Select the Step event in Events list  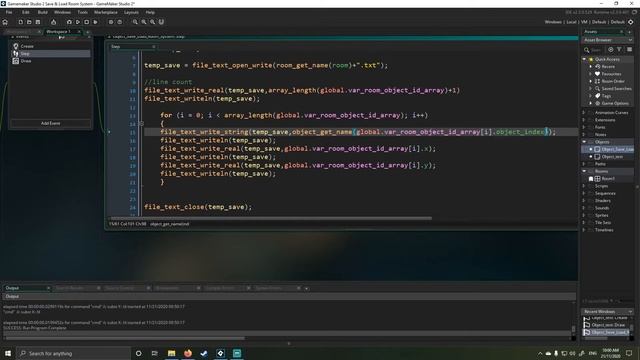coord(51,53)
